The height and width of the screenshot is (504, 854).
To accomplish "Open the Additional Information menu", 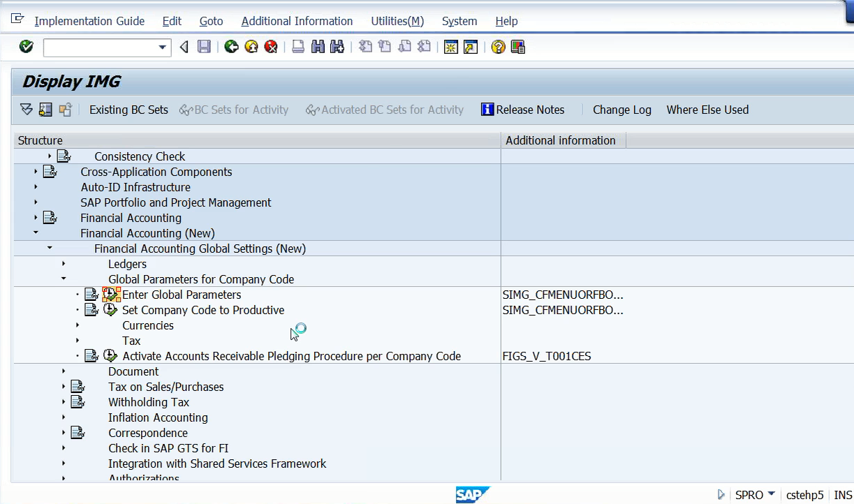I will (x=297, y=21).
